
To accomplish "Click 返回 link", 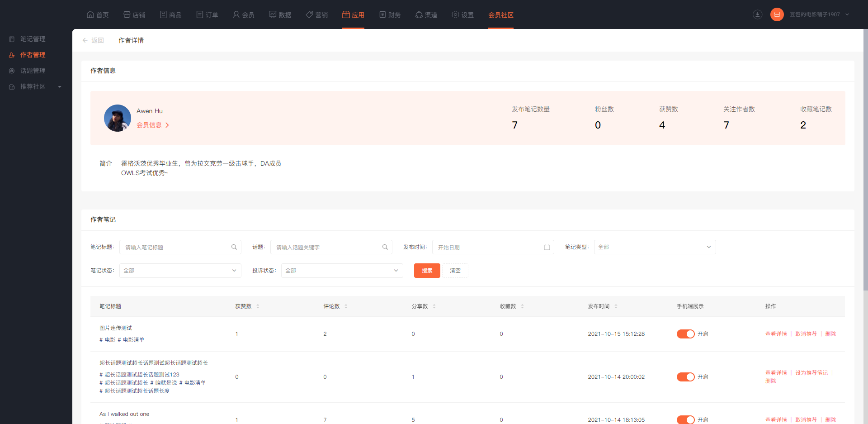I will [98, 40].
